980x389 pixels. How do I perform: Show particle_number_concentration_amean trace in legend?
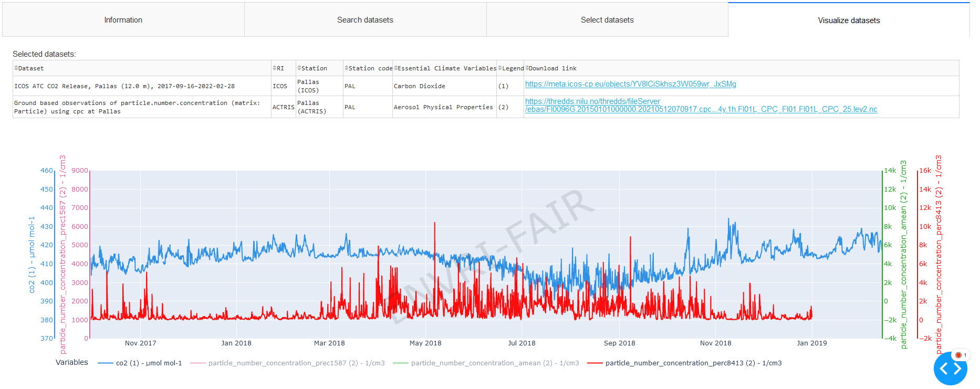pos(495,363)
